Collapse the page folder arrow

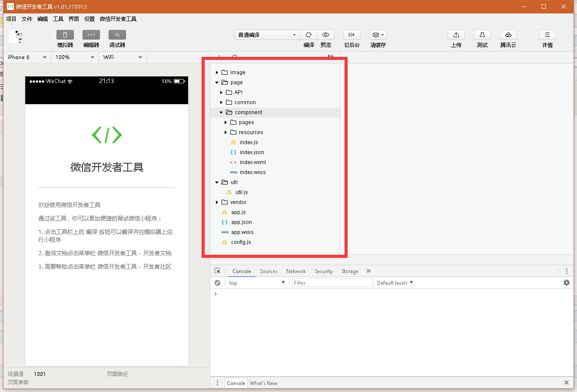tap(217, 82)
